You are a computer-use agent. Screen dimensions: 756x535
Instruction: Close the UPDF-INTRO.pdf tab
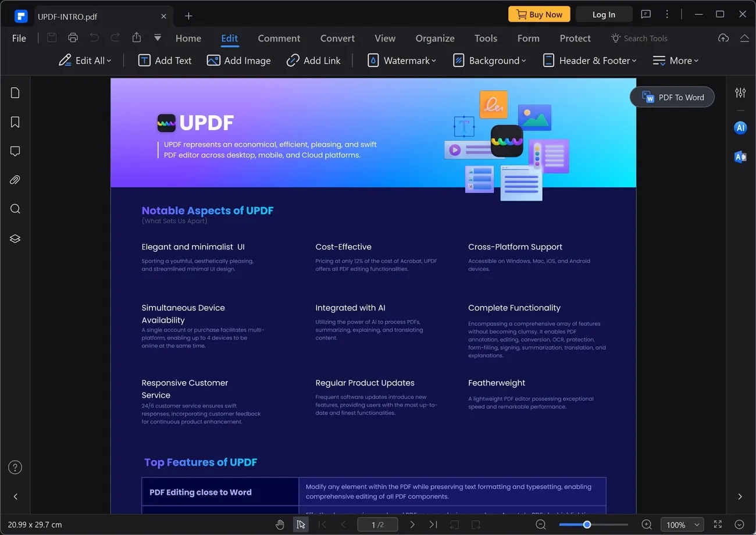pos(164,16)
